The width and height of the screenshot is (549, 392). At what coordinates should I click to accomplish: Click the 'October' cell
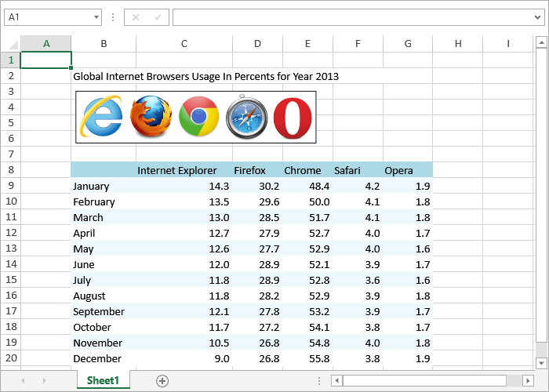click(x=104, y=327)
